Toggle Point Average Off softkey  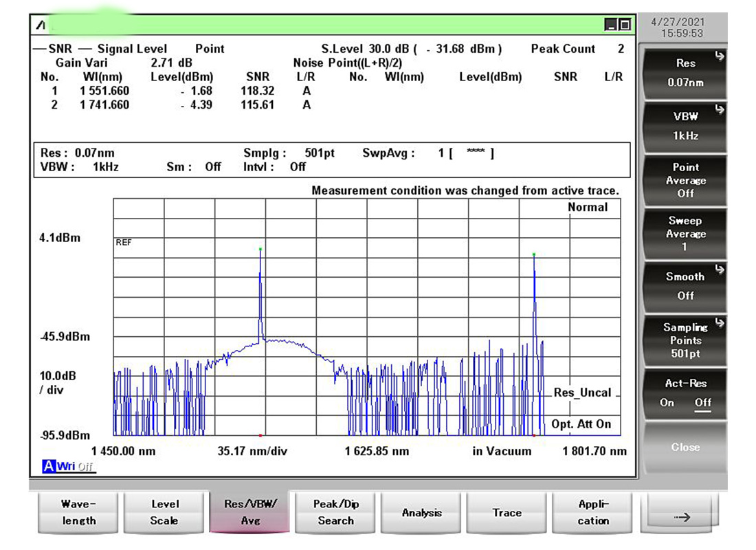[685, 180]
